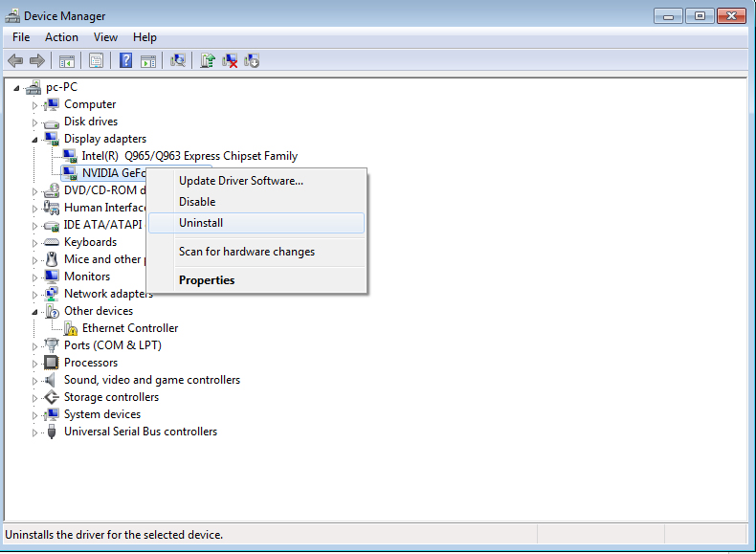This screenshot has width=756, height=554.
Task: Expand the Disk drives node
Action: pyautogui.click(x=34, y=122)
